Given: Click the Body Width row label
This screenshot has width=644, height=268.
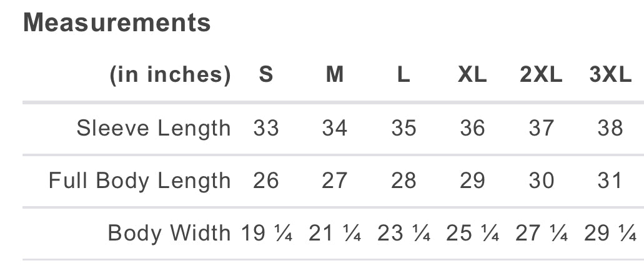Looking at the screenshot, I should [x=169, y=233].
